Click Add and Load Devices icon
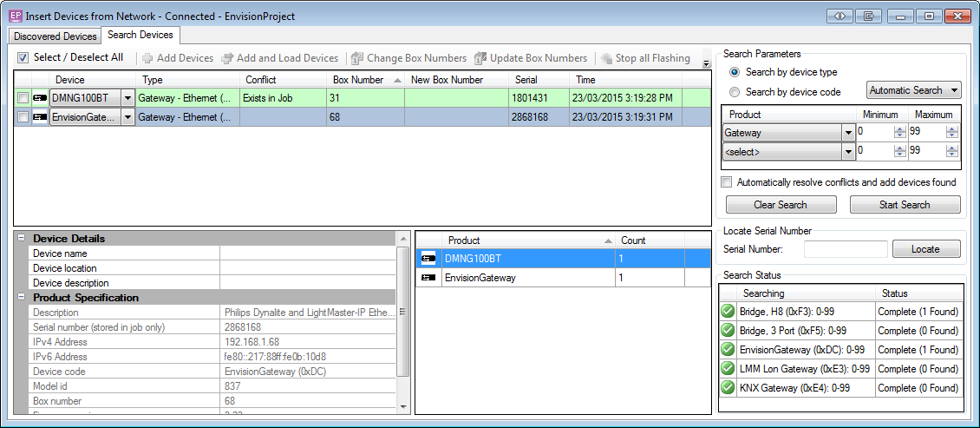The image size is (980, 428). click(227, 58)
